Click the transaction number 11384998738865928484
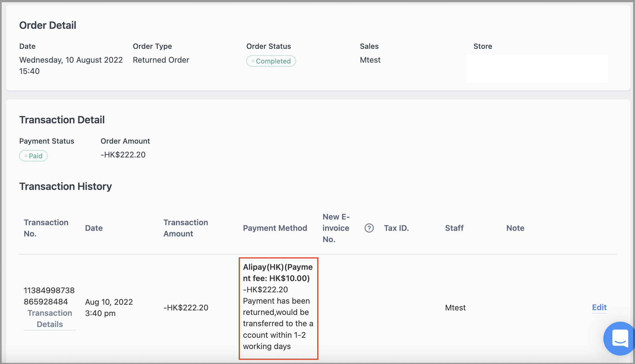Image resolution: width=635 pixels, height=364 pixels. [49, 296]
